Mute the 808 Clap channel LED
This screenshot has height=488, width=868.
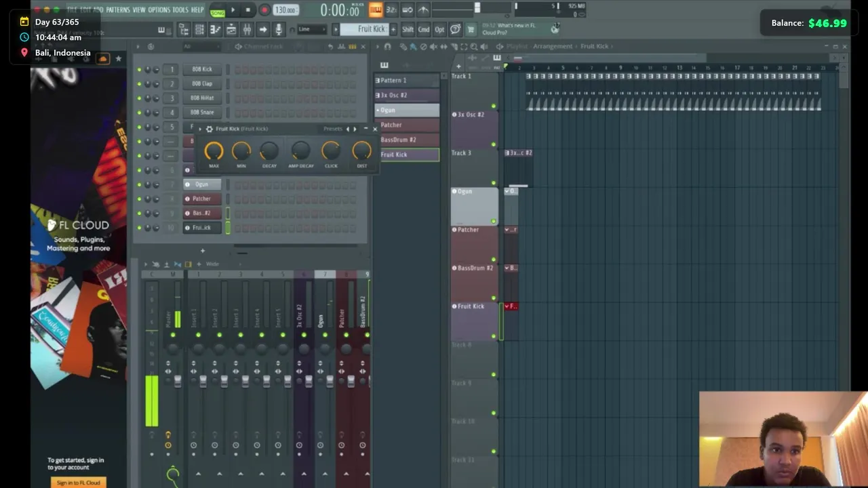[x=139, y=83]
